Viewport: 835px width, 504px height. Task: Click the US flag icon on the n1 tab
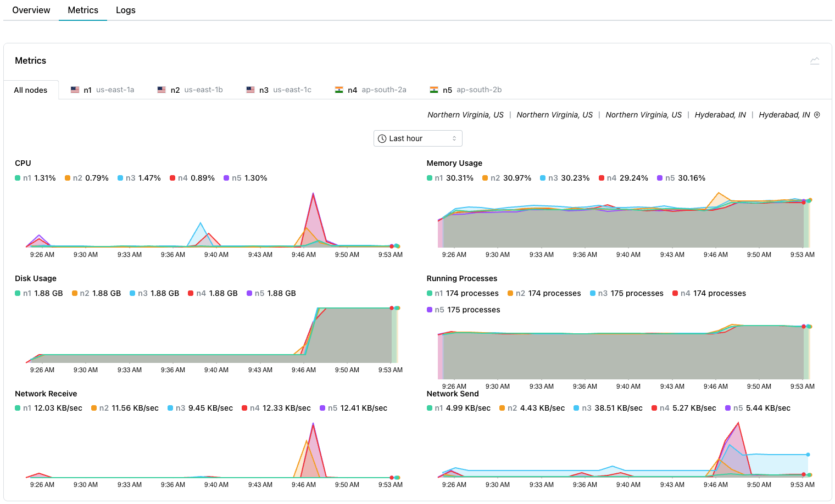click(75, 89)
